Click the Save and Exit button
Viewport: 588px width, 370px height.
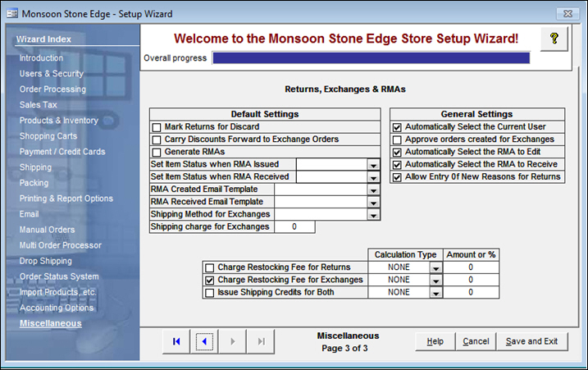pos(531,341)
